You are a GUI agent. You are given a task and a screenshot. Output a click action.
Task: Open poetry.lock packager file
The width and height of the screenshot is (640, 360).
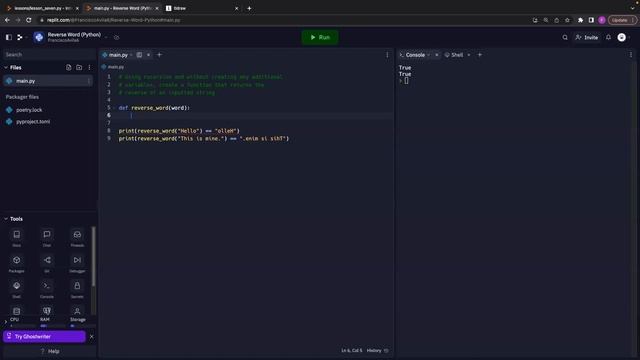click(x=29, y=110)
